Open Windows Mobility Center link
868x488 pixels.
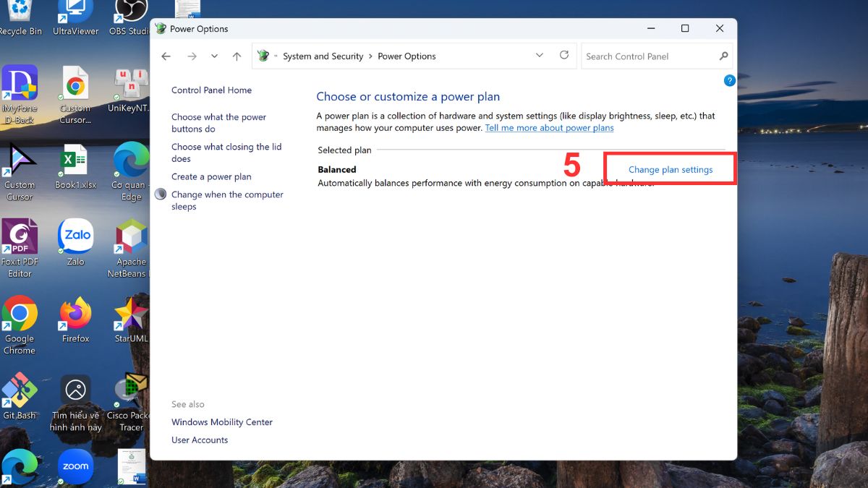(x=221, y=422)
